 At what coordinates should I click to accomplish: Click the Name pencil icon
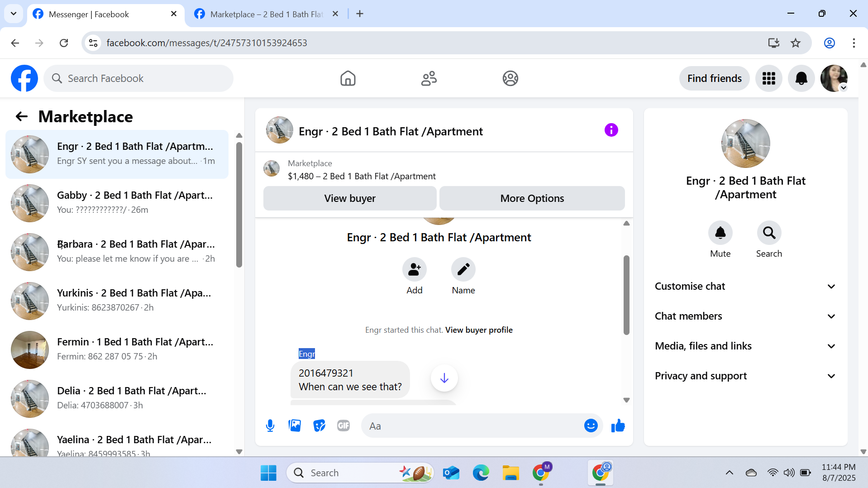click(463, 270)
